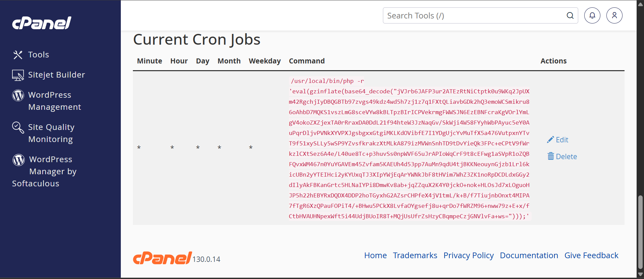Image resolution: width=644 pixels, height=279 pixels.
Task: Click the Give Feedback link
Action: point(591,255)
